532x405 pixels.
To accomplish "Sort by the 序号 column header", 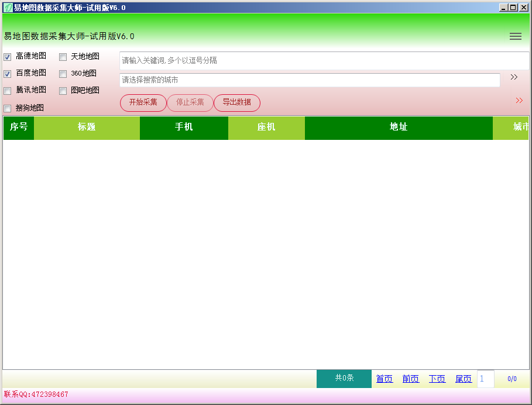I will coord(19,128).
